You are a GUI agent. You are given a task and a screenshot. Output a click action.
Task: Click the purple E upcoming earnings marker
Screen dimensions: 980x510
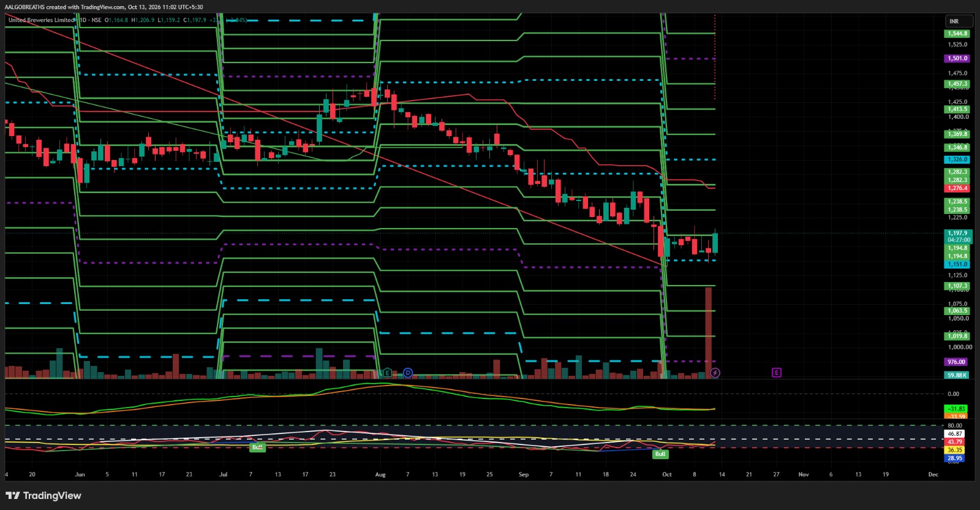[x=776, y=373]
